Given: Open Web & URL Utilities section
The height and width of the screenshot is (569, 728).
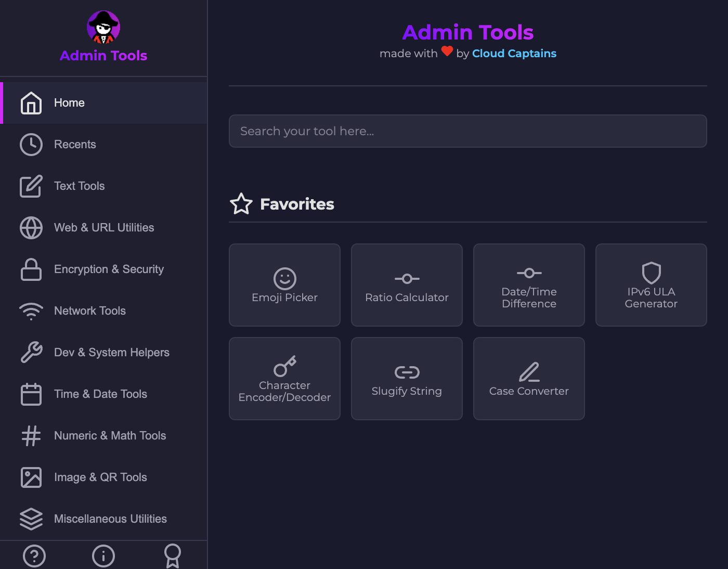Looking at the screenshot, I should [x=104, y=228].
